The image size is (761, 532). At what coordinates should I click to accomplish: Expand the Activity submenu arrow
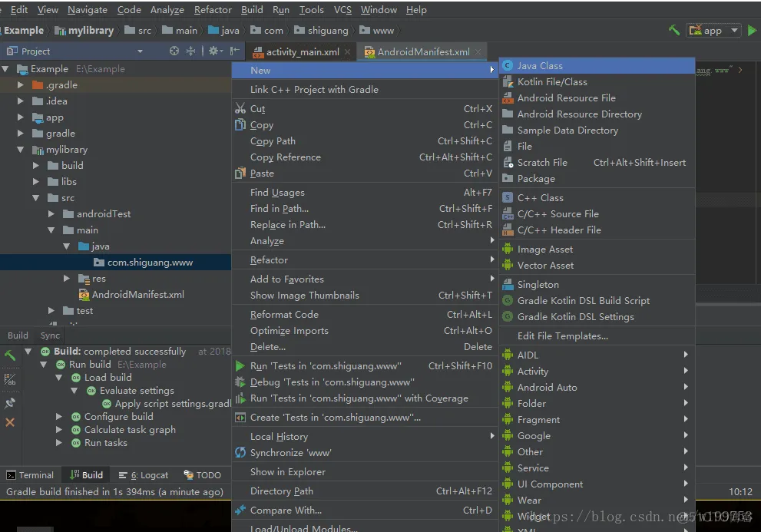click(x=686, y=371)
